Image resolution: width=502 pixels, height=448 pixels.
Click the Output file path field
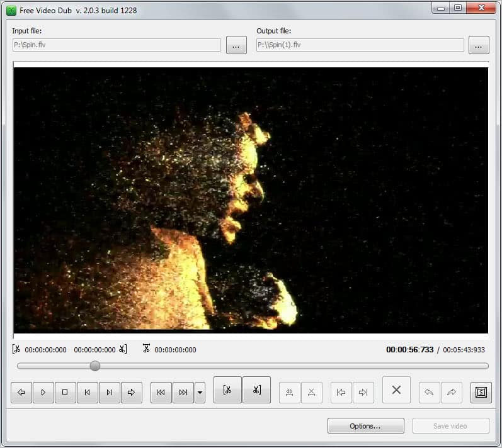click(x=360, y=45)
